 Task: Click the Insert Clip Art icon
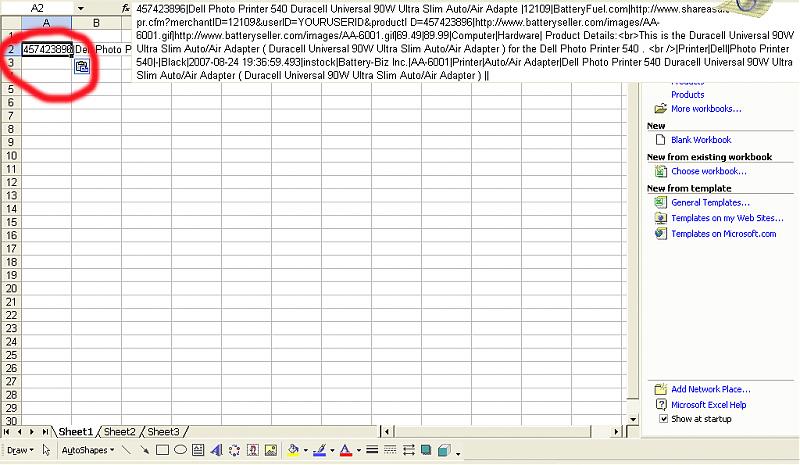(252, 450)
